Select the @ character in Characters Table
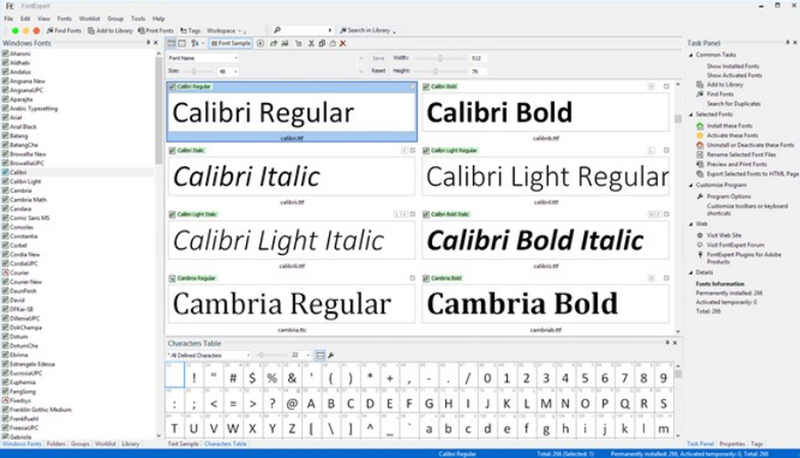Viewport: 800px width, 458px height. pyautogui.click(x=292, y=403)
